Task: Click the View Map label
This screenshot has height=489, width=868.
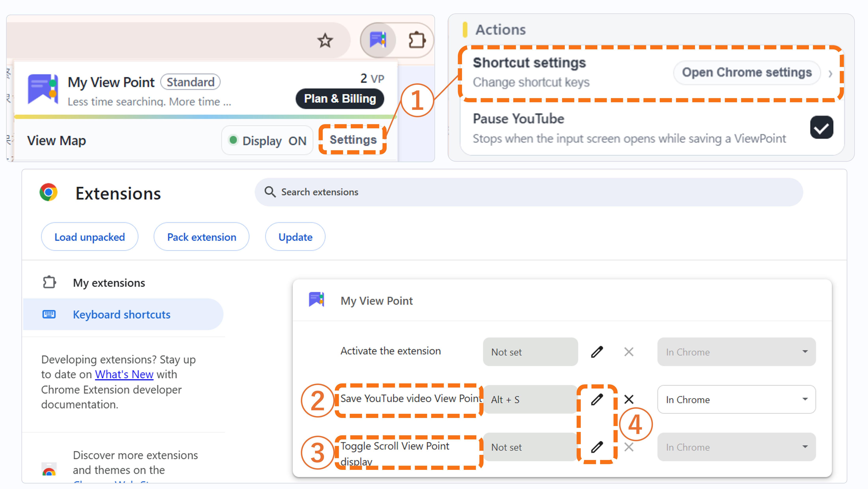Action: pos(57,141)
